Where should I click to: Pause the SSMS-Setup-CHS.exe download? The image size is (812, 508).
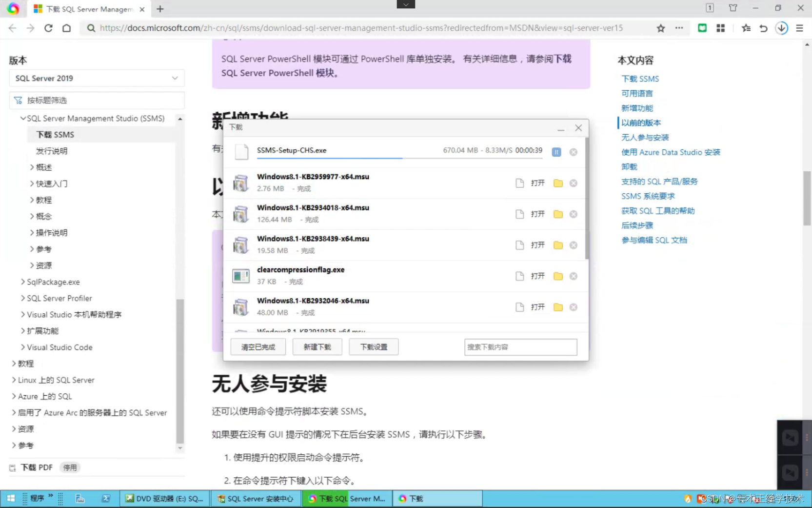pyautogui.click(x=556, y=152)
